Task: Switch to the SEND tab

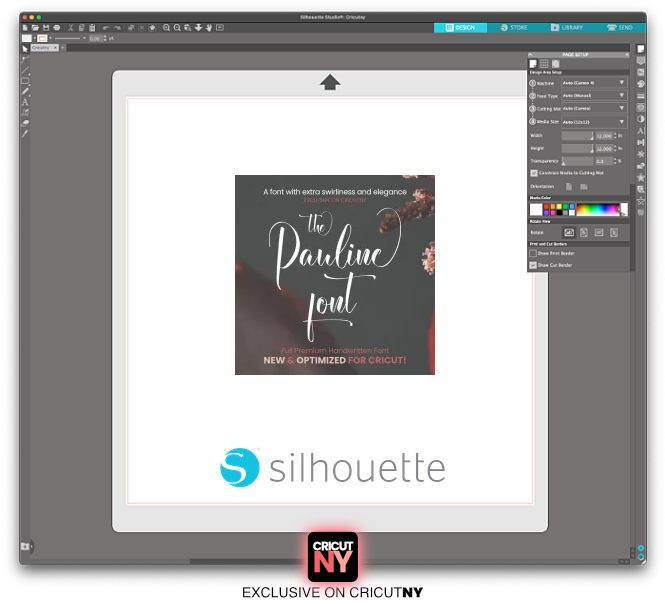Action: tap(620, 28)
